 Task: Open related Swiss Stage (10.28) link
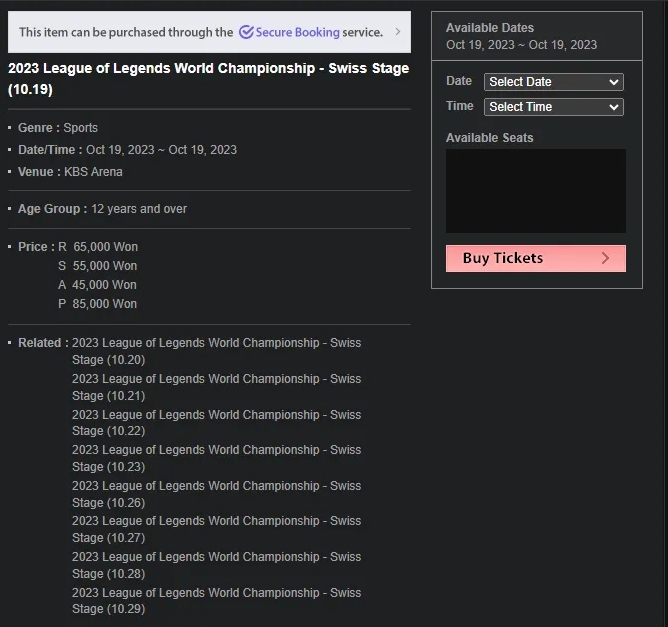click(x=216, y=565)
